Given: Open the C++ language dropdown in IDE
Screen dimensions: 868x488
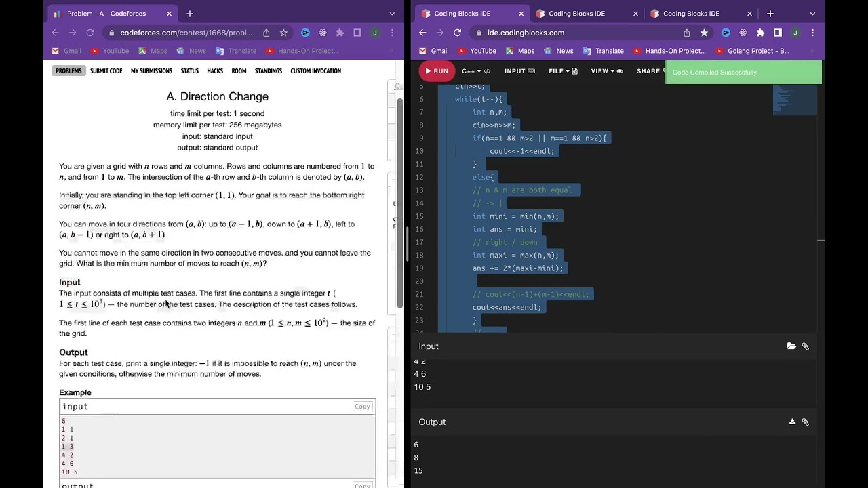Looking at the screenshot, I should 476,71.
